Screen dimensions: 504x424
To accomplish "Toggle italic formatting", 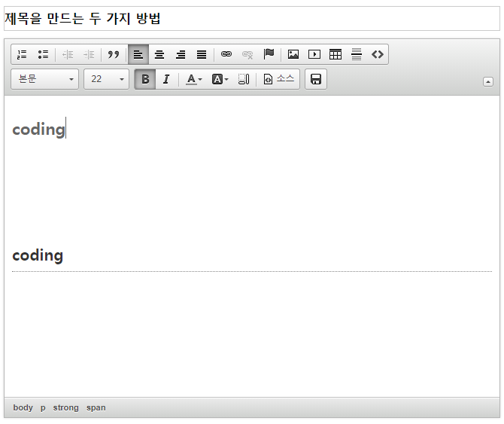I will 166,79.
